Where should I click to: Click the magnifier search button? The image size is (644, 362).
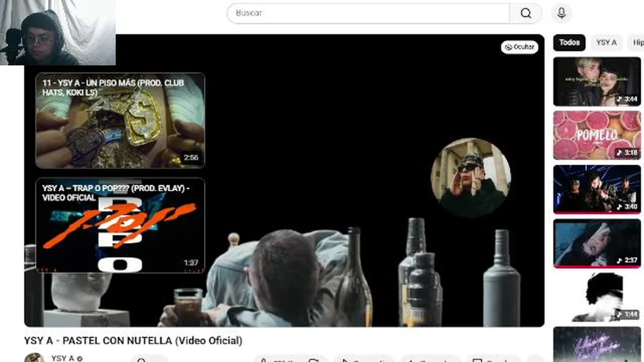(x=526, y=13)
